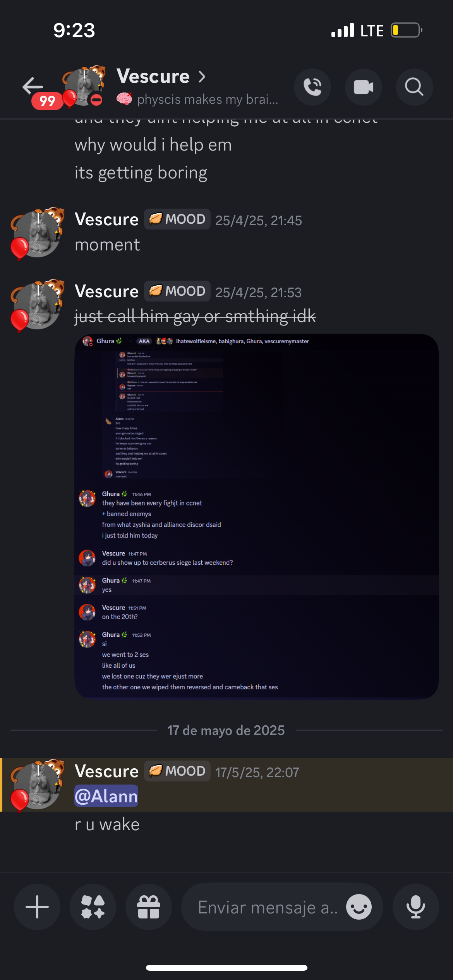
Task: Start a video call with Vescure
Action: [x=364, y=87]
